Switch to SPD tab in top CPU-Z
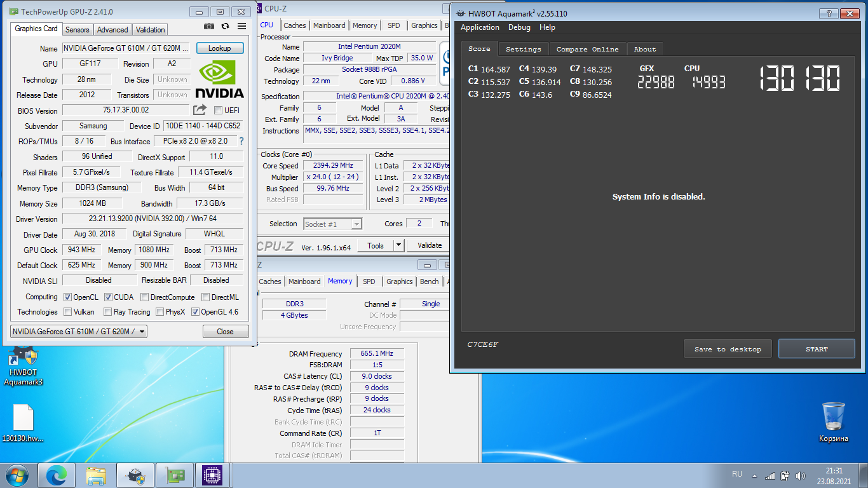This screenshot has height=488, width=868. tap(394, 25)
